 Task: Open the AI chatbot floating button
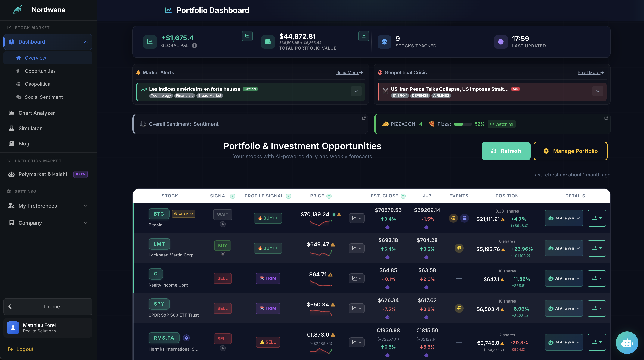tap(627, 343)
